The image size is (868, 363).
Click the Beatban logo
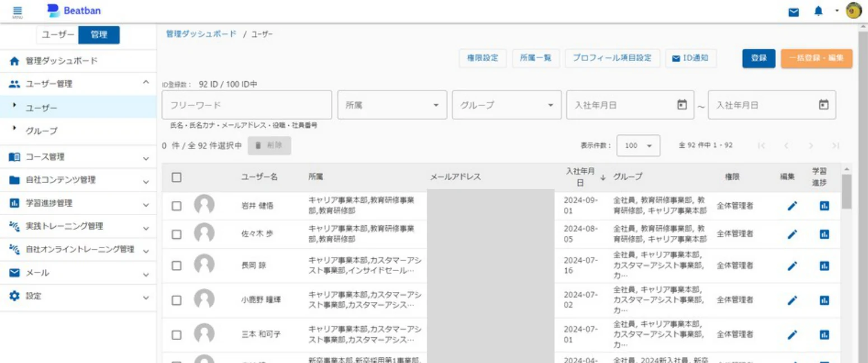(x=74, y=11)
